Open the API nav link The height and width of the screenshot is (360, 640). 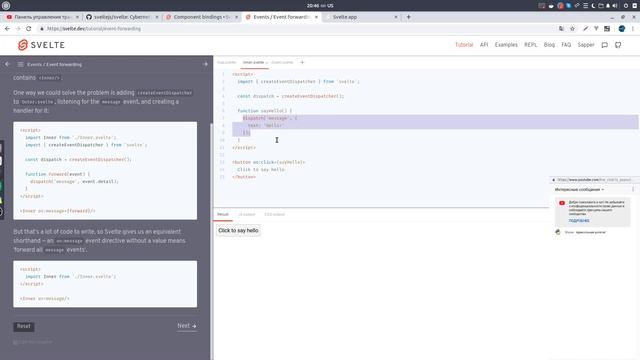pos(484,45)
